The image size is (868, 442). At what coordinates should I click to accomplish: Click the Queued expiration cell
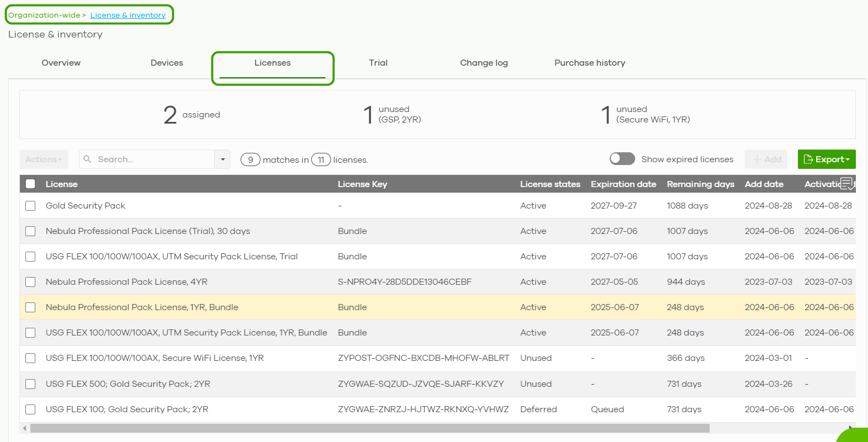pyautogui.click(x=608, y=409)
